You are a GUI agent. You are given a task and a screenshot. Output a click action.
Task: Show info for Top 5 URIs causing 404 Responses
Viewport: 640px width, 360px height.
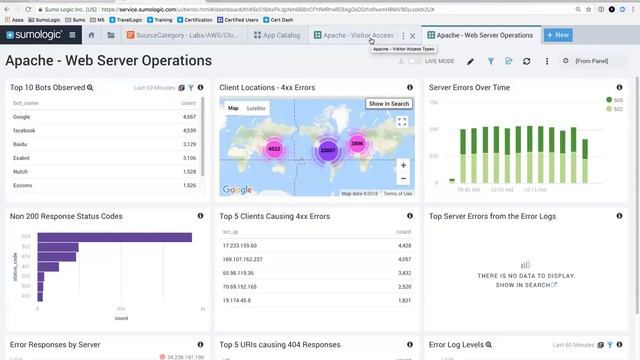[x=410, y=344]
